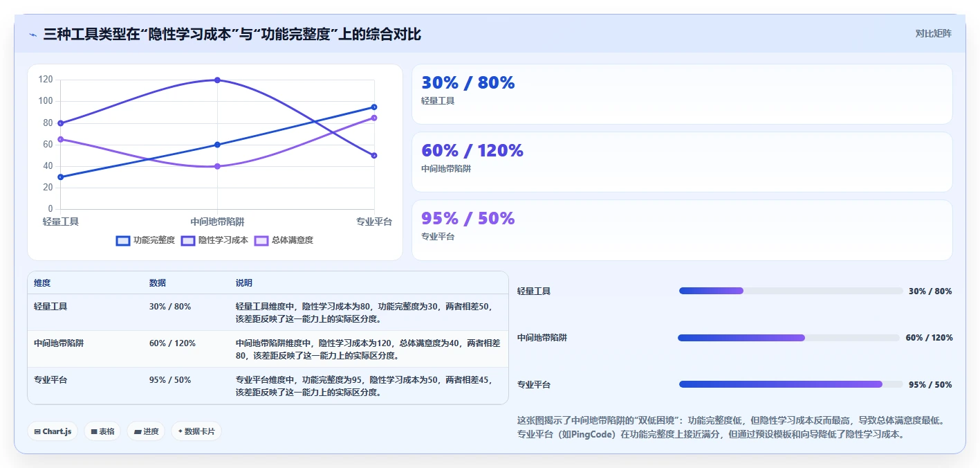This screenshot has width=980, height=468.
Task: Toggle the 功能完整度 series in the chart legend
Action: pyautogui.click(x=146, y=240)
